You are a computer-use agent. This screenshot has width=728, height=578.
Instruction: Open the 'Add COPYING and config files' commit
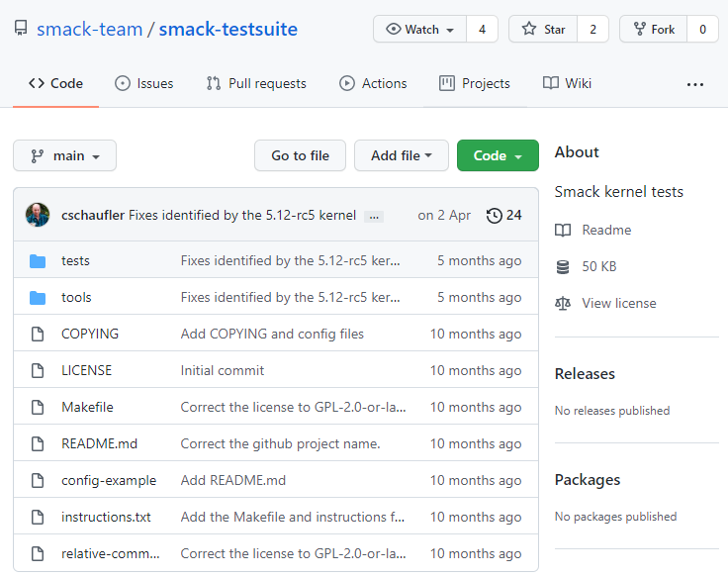272,335
